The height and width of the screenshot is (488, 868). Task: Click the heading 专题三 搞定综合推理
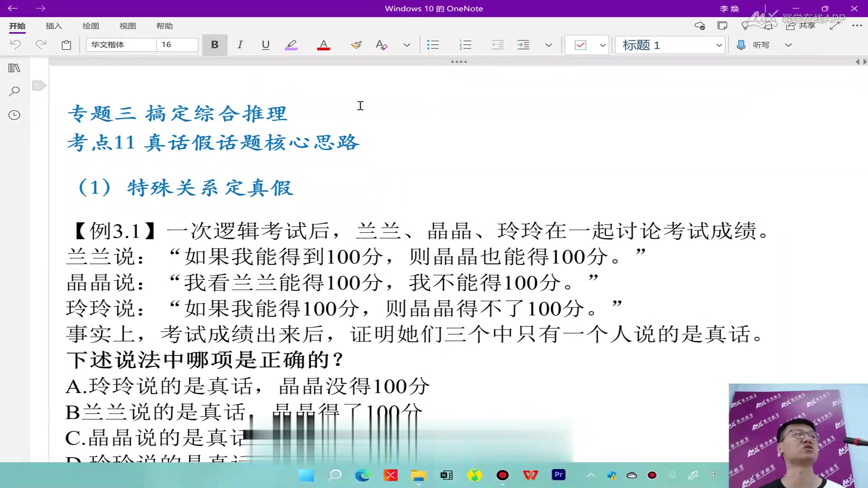177,113
